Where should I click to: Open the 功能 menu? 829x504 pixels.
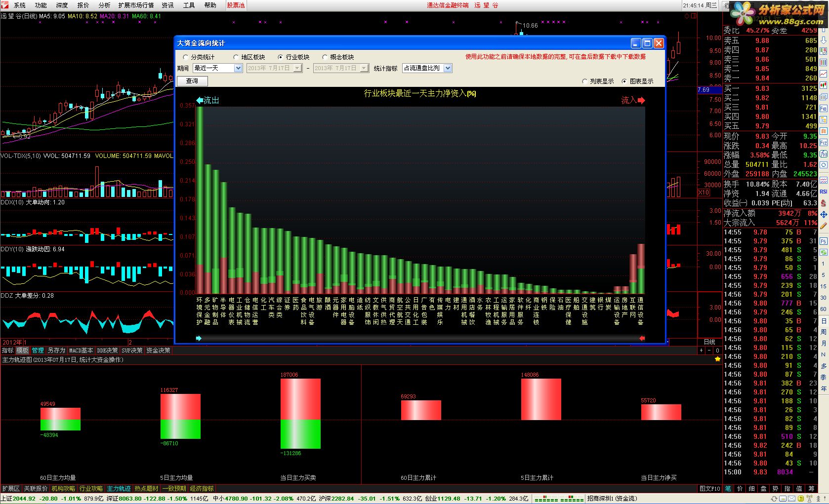coord(41,5)
